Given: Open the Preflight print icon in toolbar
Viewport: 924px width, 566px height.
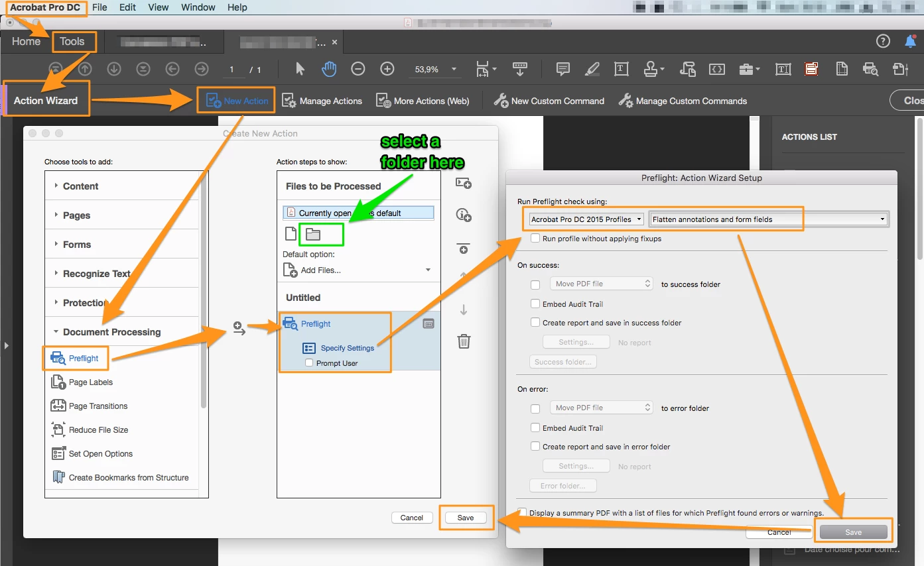Looking at the screenshot, I should 870,69.
